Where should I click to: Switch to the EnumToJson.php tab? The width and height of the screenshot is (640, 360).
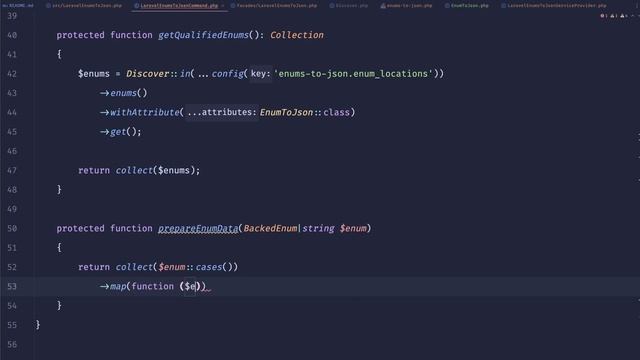click(467, 6)
